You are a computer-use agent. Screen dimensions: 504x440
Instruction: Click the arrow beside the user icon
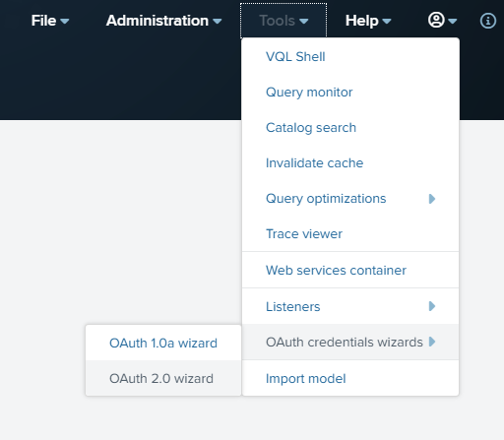tap(453, 22)
